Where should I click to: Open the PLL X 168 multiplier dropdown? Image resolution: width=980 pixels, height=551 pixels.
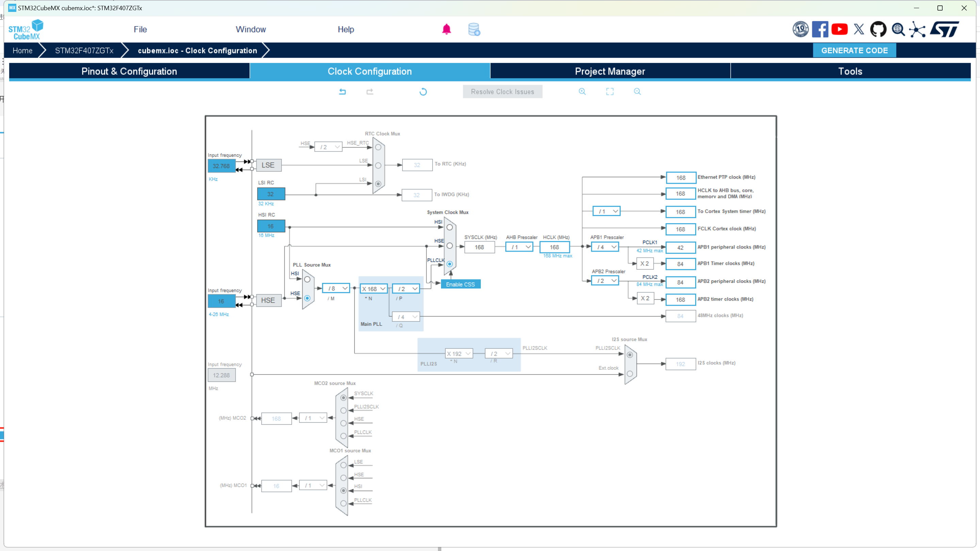click(374, 289)
